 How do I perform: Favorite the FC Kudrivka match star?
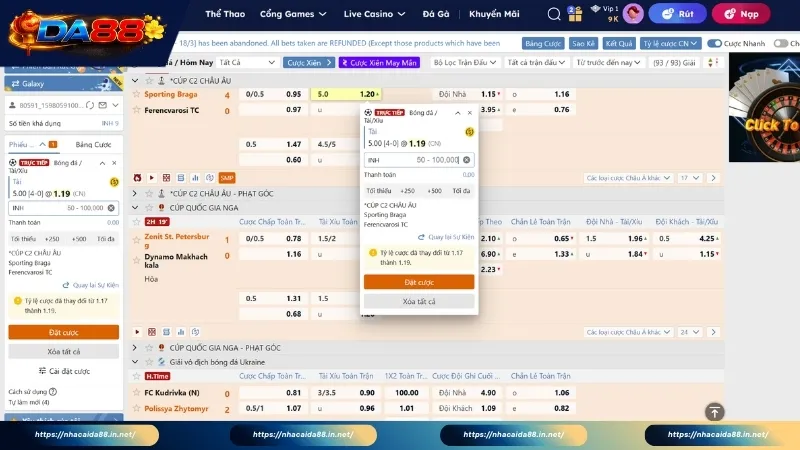pyautogui.click(x=137, y=393)
